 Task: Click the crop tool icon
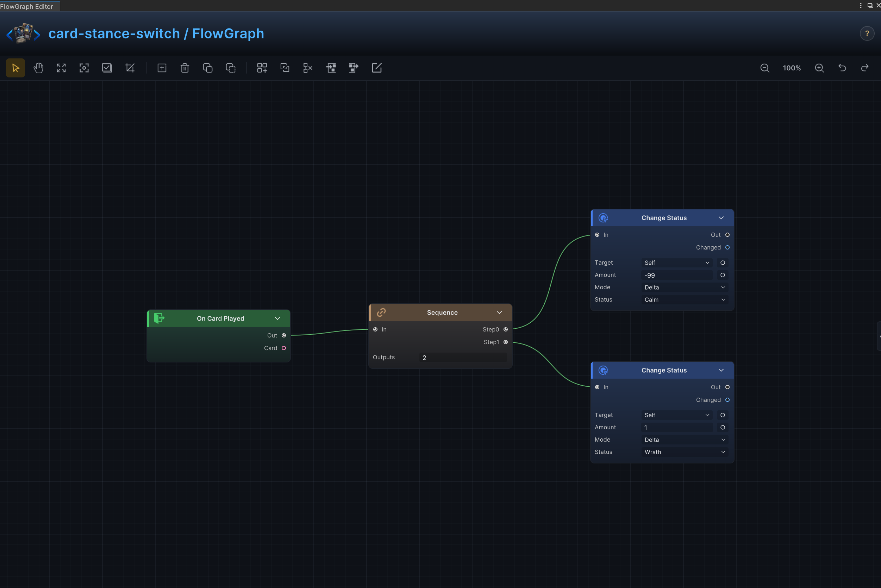[x=130, y=68]
